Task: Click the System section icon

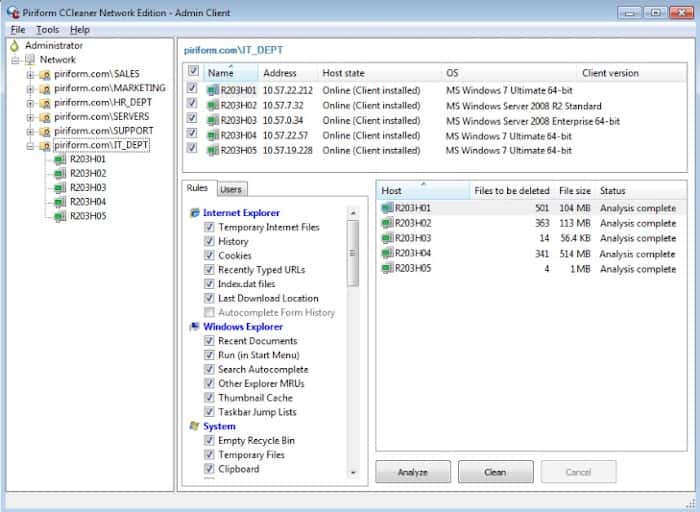Action: pos(195,426)
